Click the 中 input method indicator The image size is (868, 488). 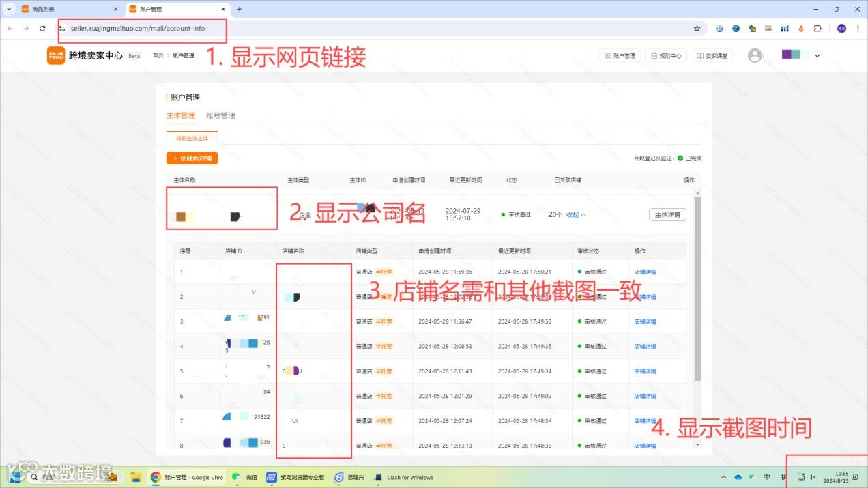coord(767,477)
